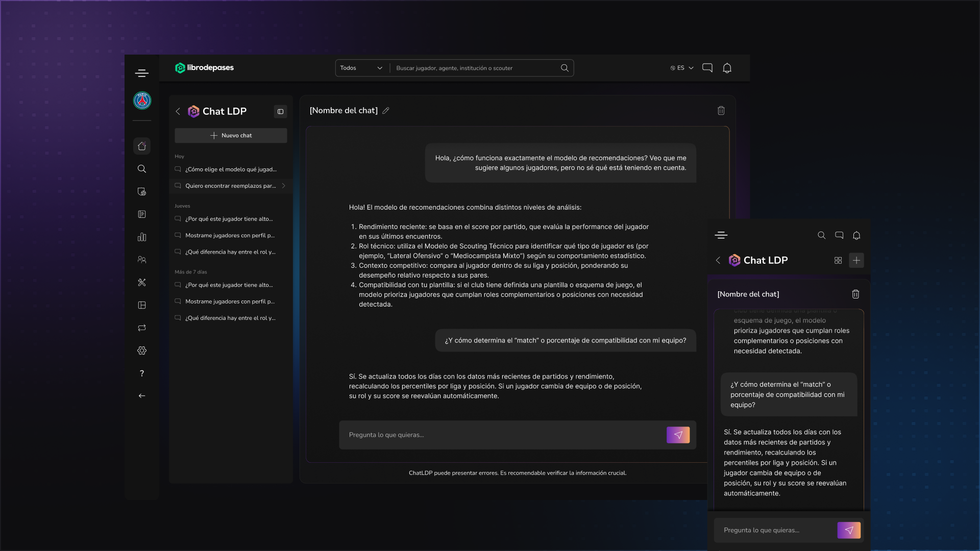Viewport: 980px width, 551px height.
Task: Open notifications bell in desktop header
Action: tap(727, 68)
